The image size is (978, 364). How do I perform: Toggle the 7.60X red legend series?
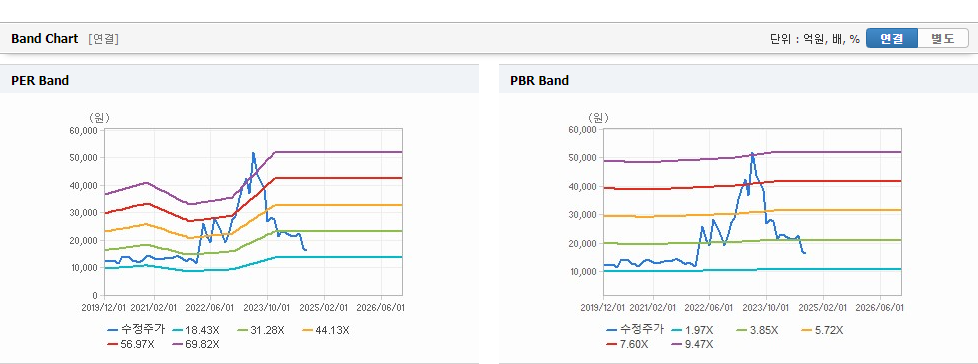click(x=628, y=344)
